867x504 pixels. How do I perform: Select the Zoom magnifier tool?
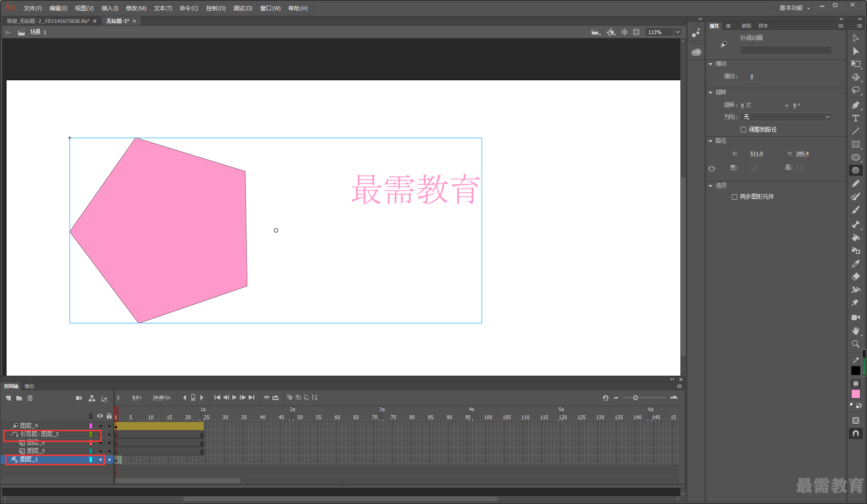855,344
